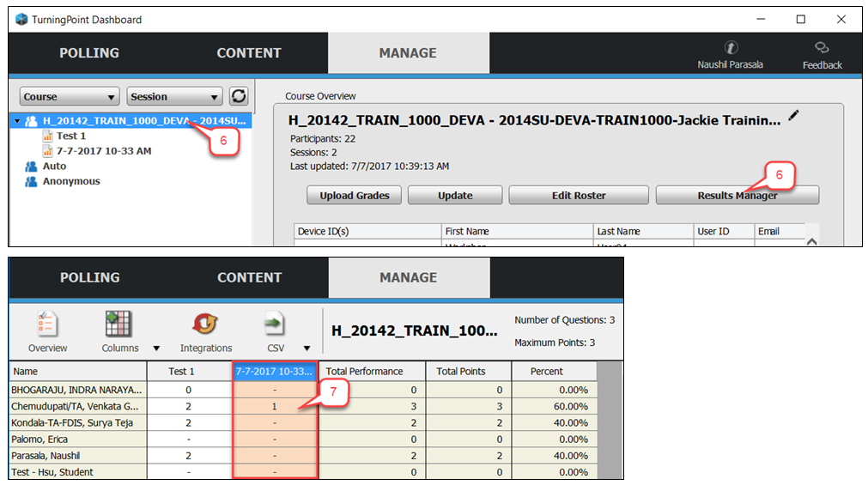Open the CSV dropdown arrow
Screen dimensions: 868x485
point(307,349)
